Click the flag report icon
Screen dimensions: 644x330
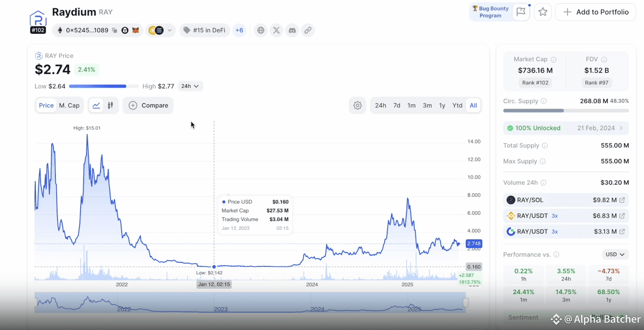point(521,12)
